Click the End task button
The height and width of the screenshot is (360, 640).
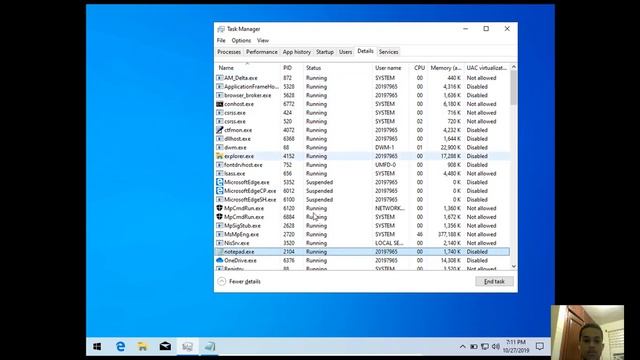click(494, 281)
